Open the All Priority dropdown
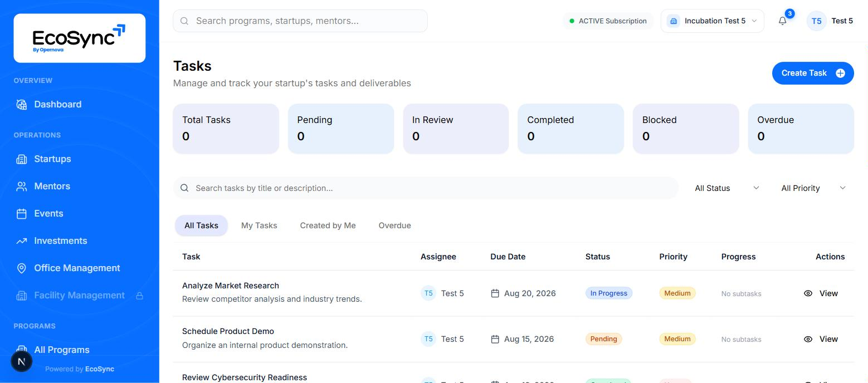Screen dimensions: 868x383 (813, 188)
